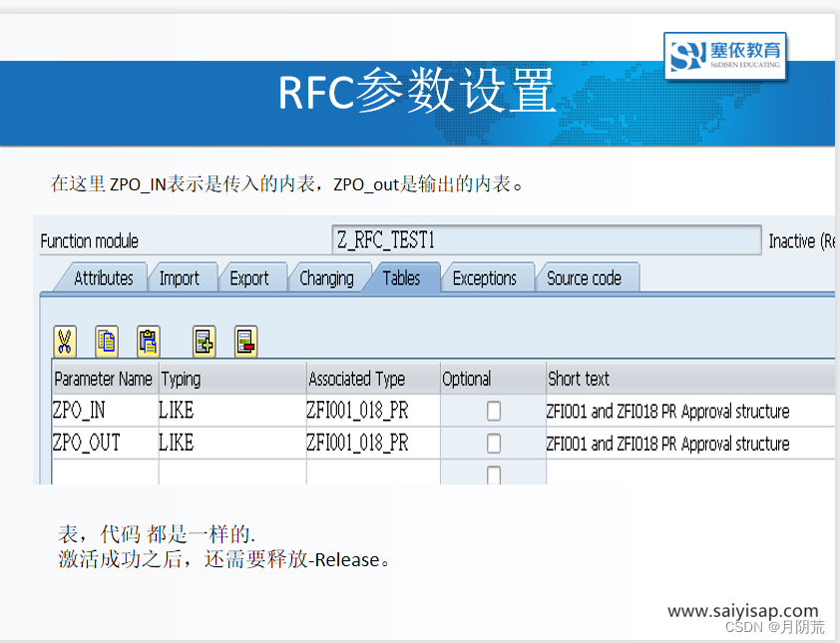This screenshot has height=643, width=840.
Task: Click ZFI001_018_PR associated type for ZPO_OUT
Action: click(373, 443)
